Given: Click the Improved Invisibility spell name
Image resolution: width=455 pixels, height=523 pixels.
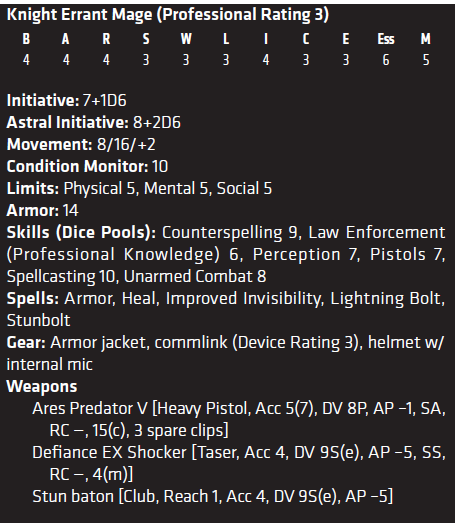Looking at the screenshot, I should 244,299.
